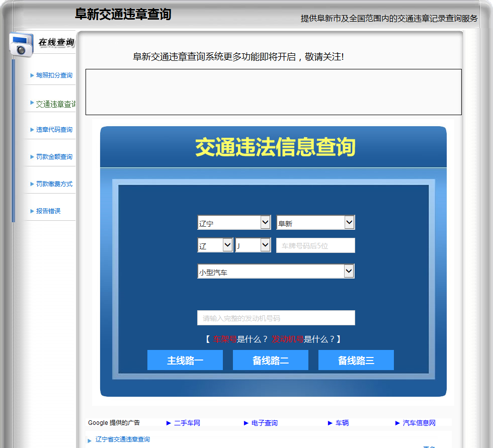Focus the 请输入完整的发动机号码 input field
This screenshot has width=493, height=448.
pyautogui.click(x=276, y=318)
